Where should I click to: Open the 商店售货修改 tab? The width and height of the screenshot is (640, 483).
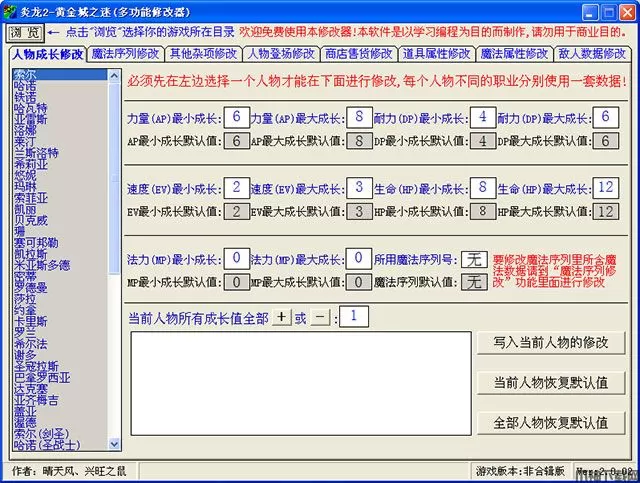pyautogui.click(x=359, y=53)
